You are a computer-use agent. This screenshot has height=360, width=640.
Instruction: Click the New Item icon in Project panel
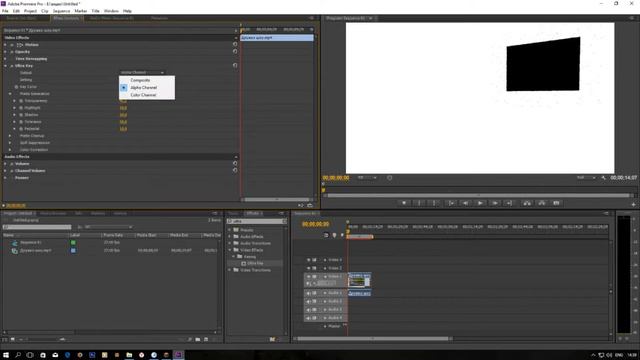[x=206, y=339]
